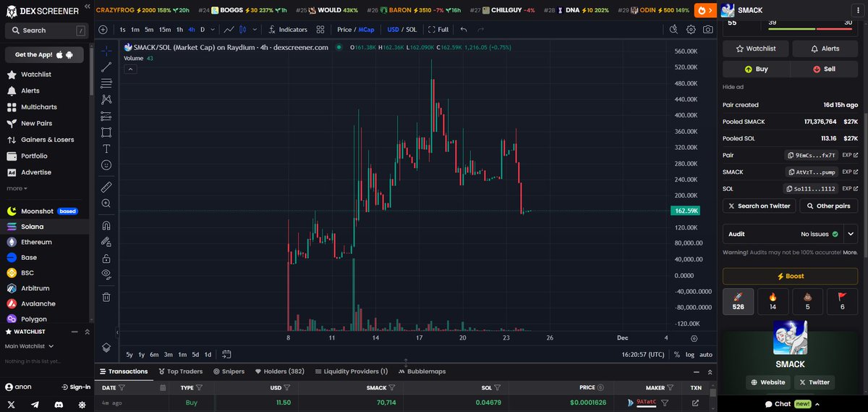868x412 pixels.
Task: Click the yellow Boost button
Action: coord(790,276)
